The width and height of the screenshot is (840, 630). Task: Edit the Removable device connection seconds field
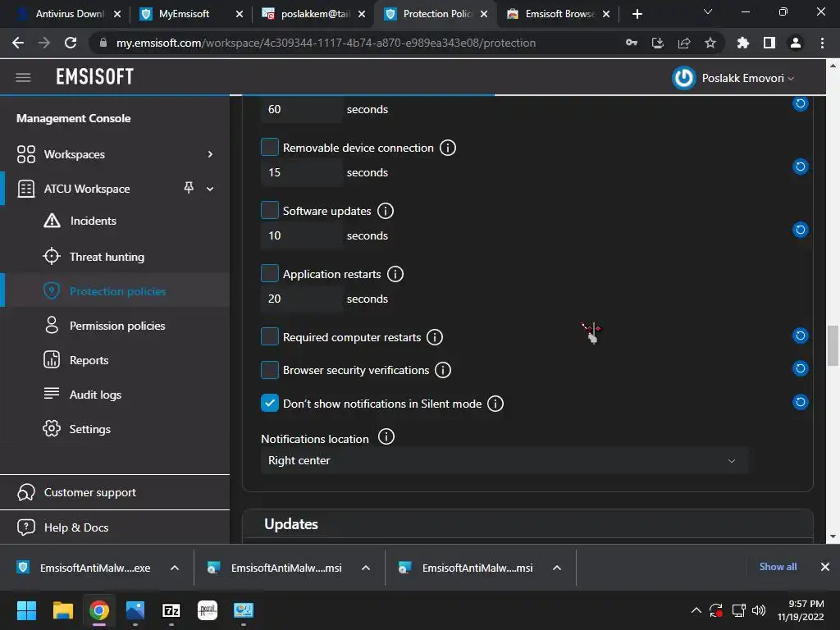302,172
